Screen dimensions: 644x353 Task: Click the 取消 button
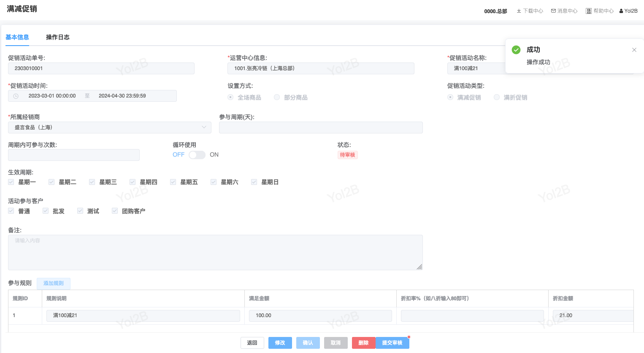click(336, 343)
